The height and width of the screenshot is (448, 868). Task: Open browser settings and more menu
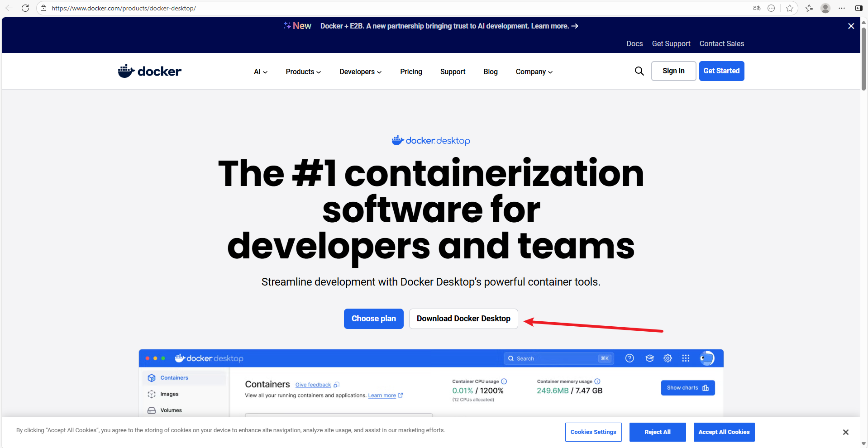click(842, 8)
